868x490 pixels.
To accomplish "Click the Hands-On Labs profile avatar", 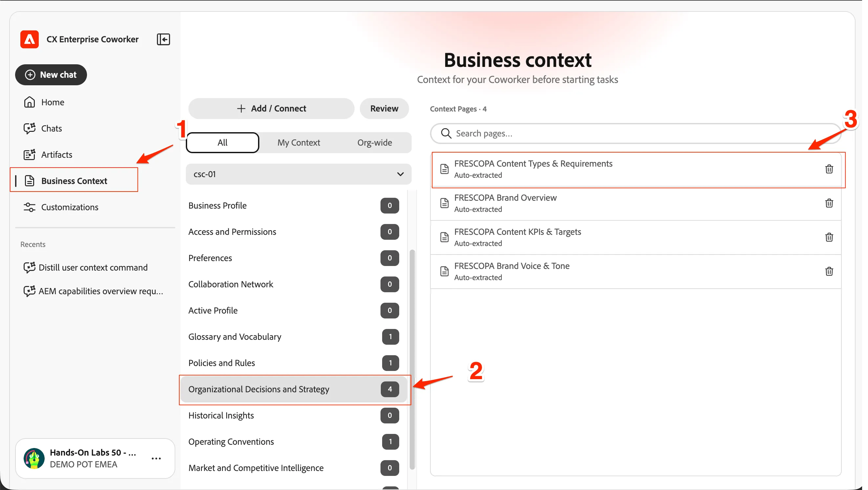I will pos(34,459).
